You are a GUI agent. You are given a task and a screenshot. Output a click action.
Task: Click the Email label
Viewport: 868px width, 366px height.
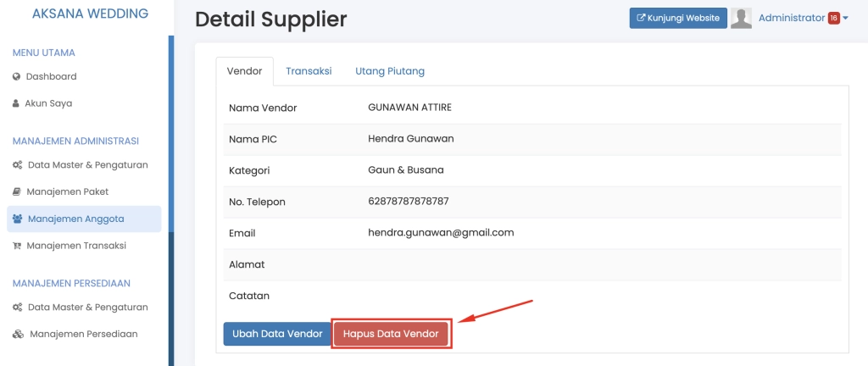tap(242, 233)
